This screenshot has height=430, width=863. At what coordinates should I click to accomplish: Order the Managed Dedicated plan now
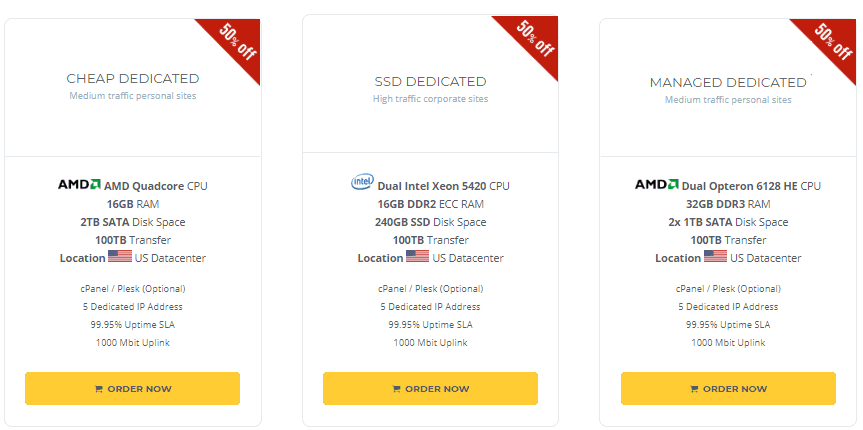click(728, 389)
